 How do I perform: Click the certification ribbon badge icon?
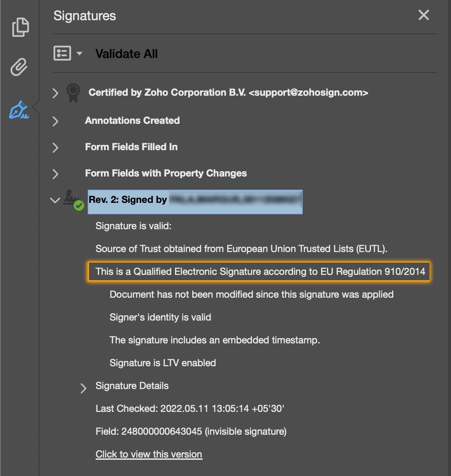(x=73, y=93)
